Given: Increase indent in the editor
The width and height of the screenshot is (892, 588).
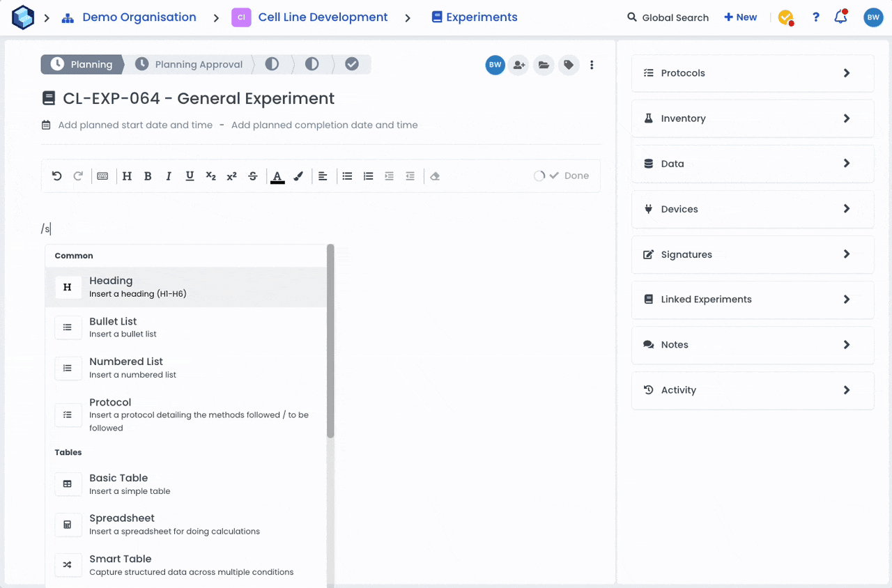Looking at the screenshot, I should pos(390,176).
